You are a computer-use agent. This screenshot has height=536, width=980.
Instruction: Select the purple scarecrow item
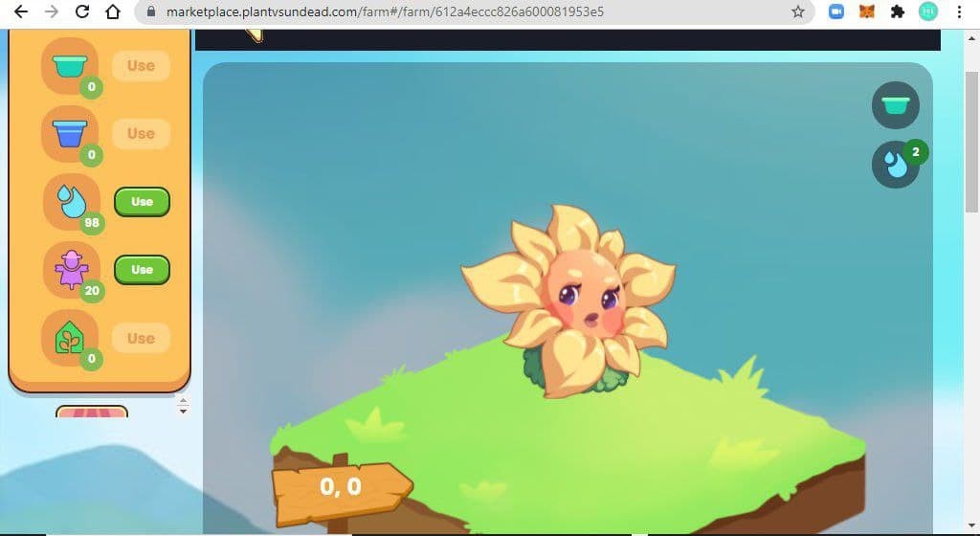[x=71, y=269]
